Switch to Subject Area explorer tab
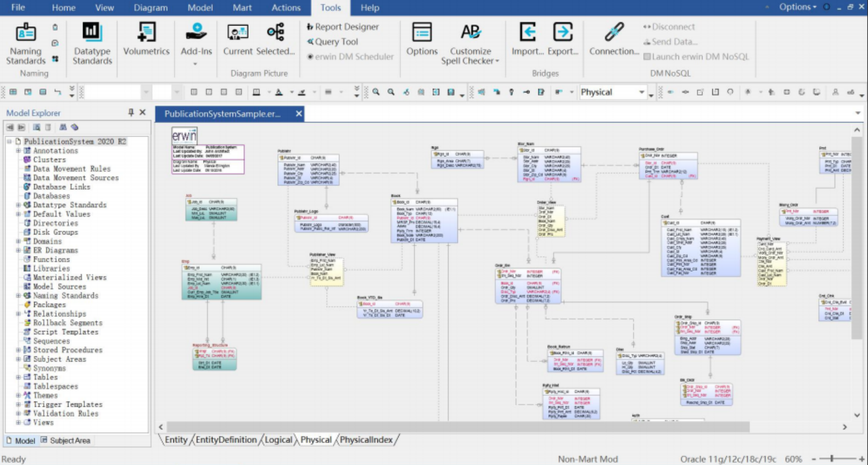Image resolution: width=868 pixels, height=465 pixels. pos(65,441)
